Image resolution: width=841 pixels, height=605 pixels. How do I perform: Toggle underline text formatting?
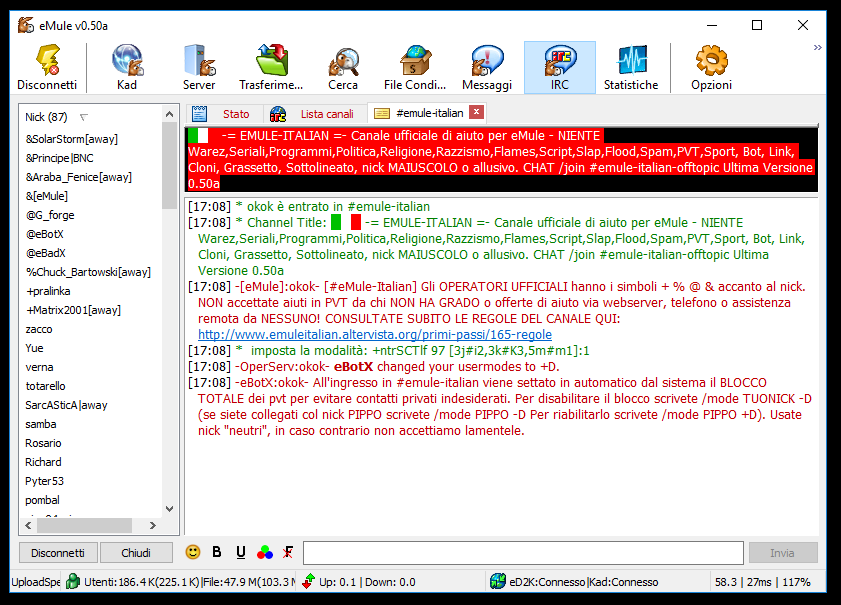click(241, 552)
